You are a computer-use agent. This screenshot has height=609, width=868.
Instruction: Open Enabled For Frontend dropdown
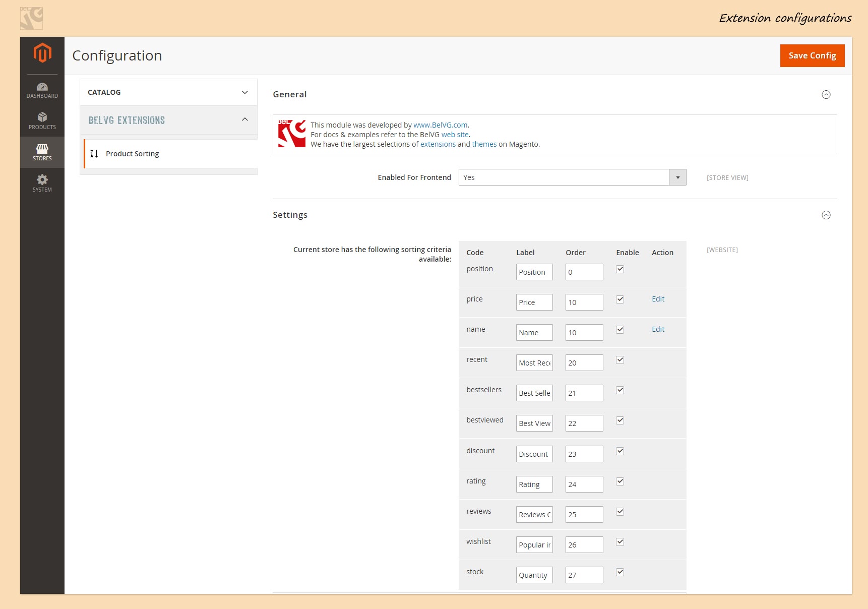click(x=572, y=177)
